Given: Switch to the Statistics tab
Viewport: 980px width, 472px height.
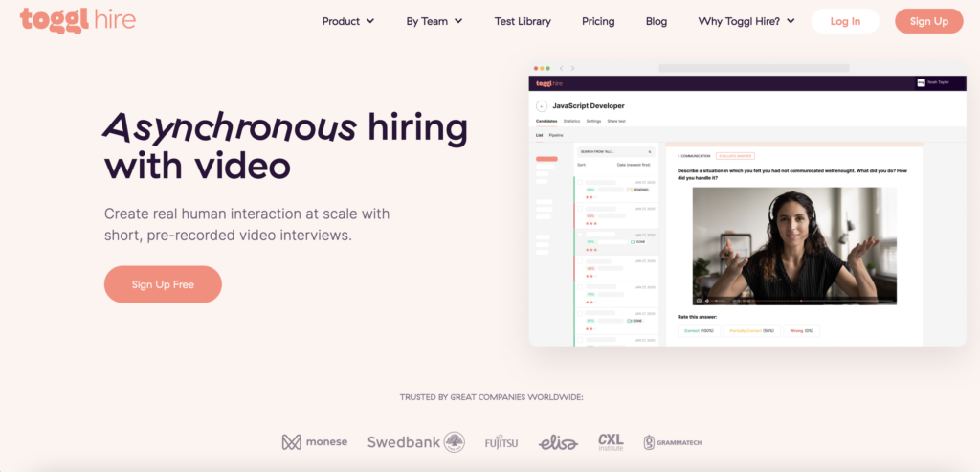Looking at the screenshot, I should pyautogui.click(x=571, y=121).
